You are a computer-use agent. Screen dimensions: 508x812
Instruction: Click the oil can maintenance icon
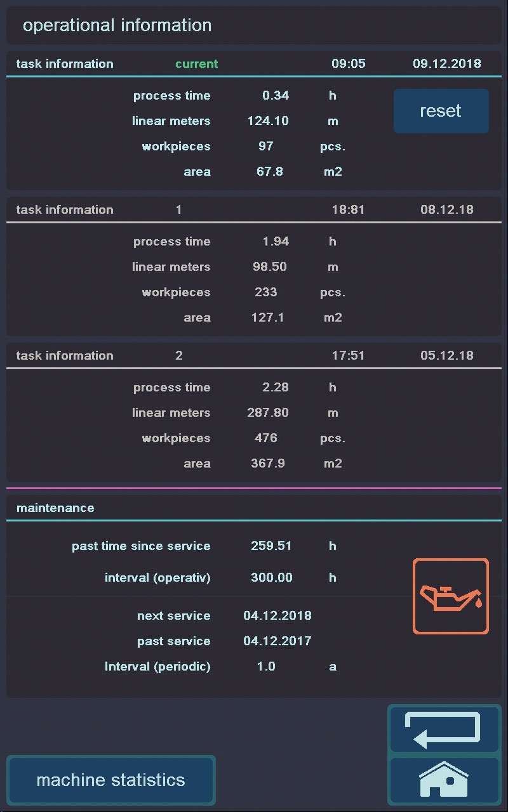tap(450, 596)
